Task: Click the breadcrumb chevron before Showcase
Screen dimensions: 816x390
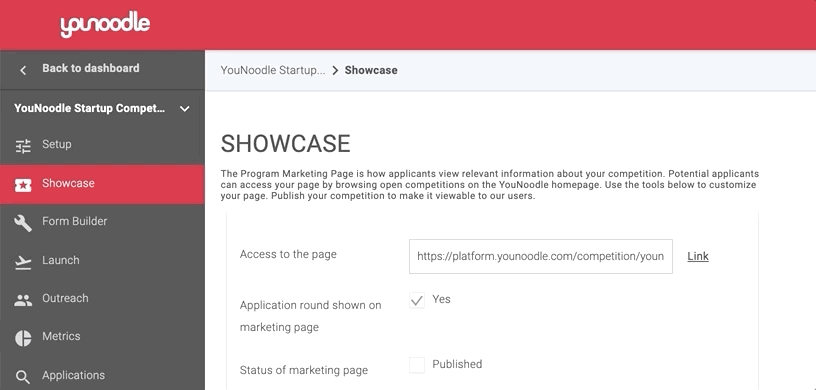Action: (x=335, y=70)
